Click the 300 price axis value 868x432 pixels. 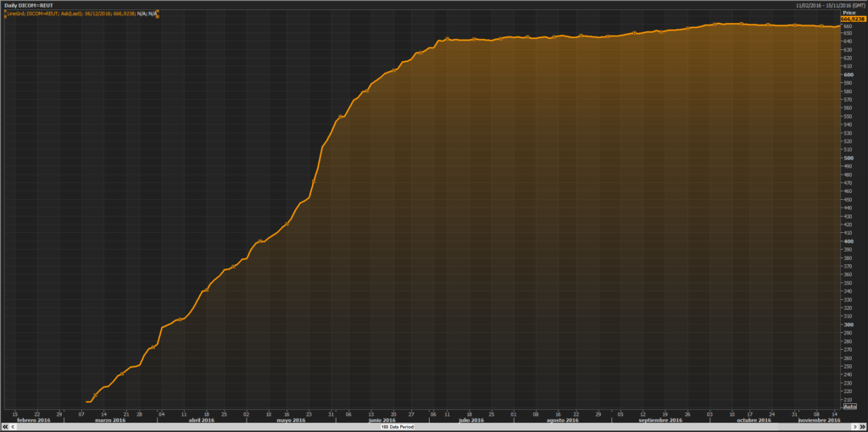848,324
